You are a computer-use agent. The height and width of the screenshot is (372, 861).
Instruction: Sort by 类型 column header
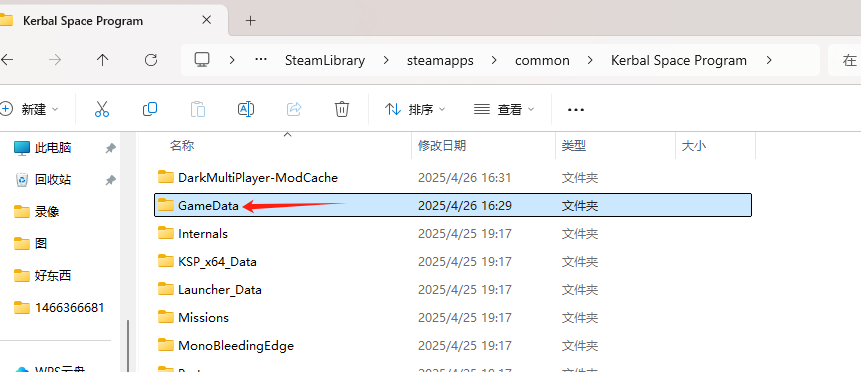574,146
